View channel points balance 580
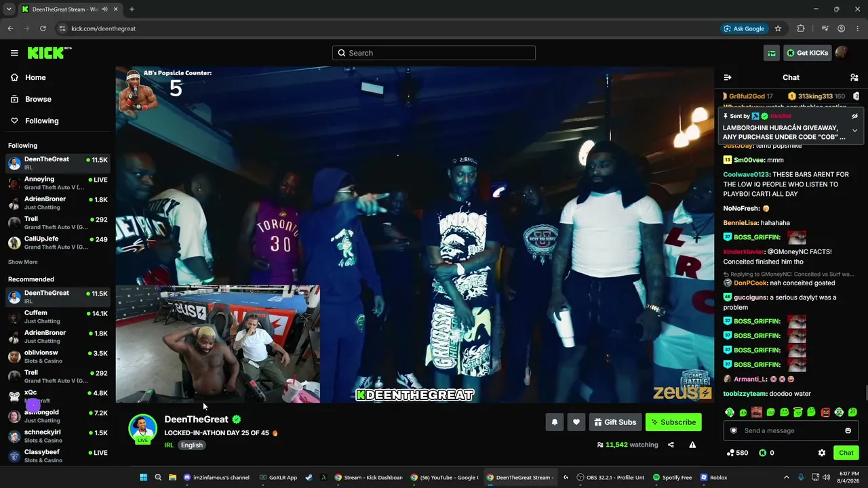This screenshot has width=868, height=488. (x=737, y=453)
